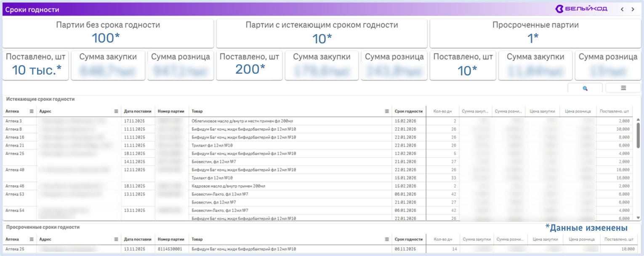Select expiry date 15.01.2026

(409, 178)
